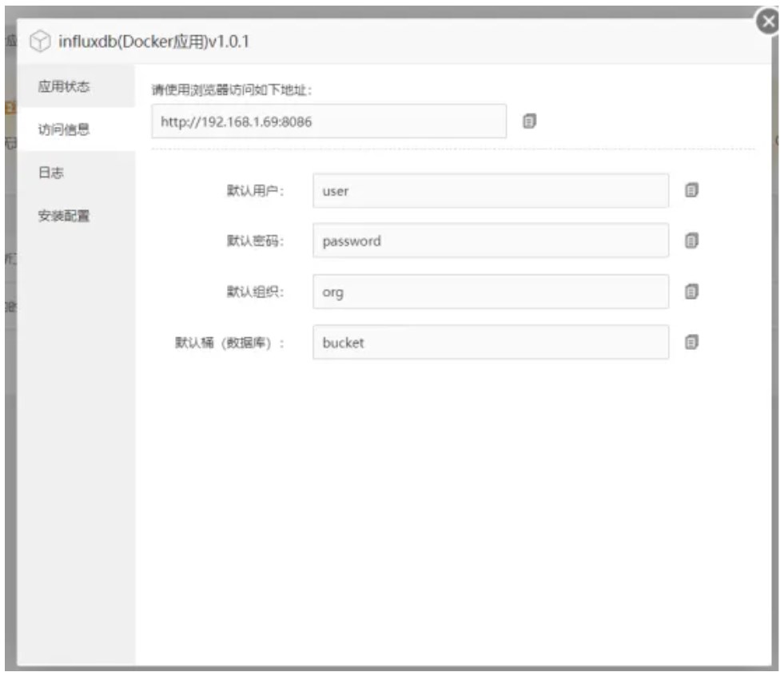Click the influxdb cube icon in title
Screen dimensions: 784x676
point(40,41)
